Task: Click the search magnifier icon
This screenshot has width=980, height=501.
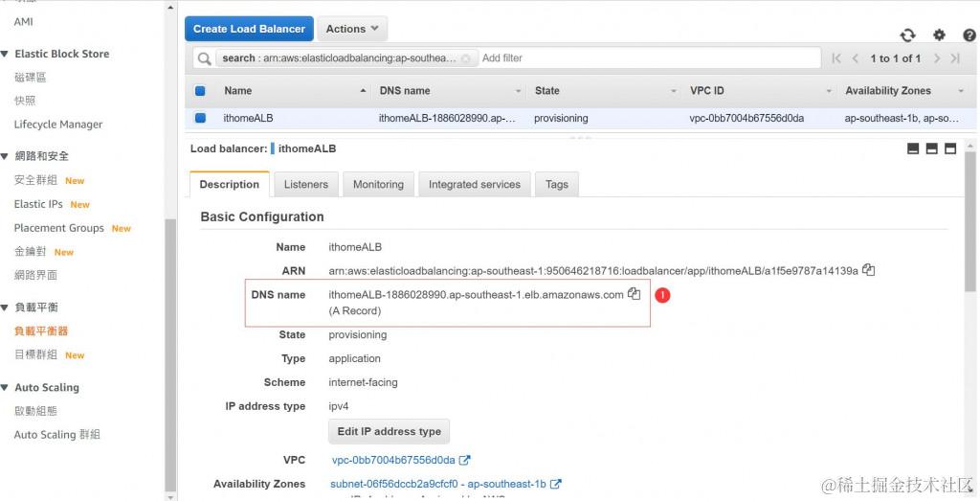Action: click(x=204, y=58)
